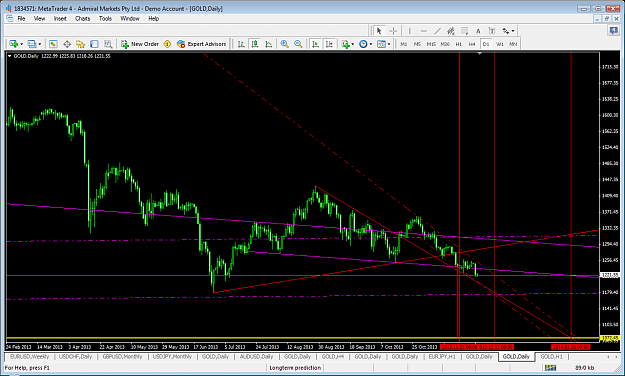Open the arrows objects tool

coord(505,31)
